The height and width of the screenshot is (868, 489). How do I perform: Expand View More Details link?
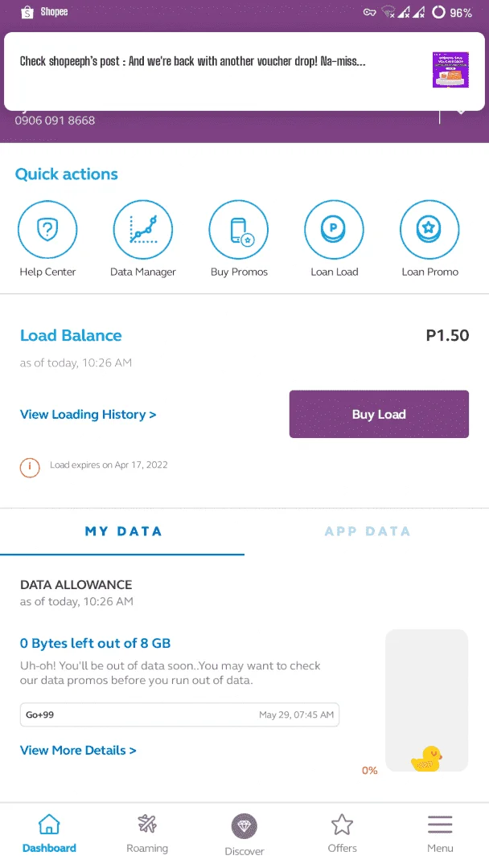click(x=78, y=751)
